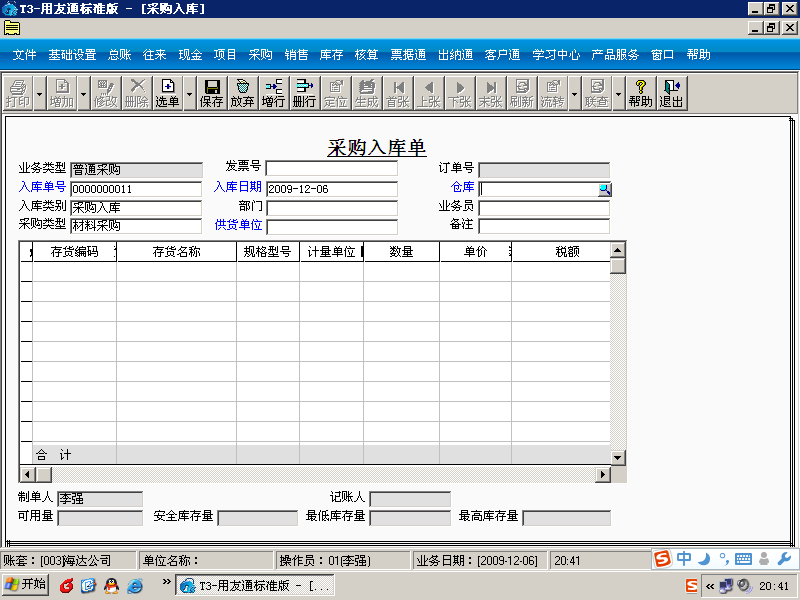
Task: Open the 总账 menu
Action: coord(119,55)
